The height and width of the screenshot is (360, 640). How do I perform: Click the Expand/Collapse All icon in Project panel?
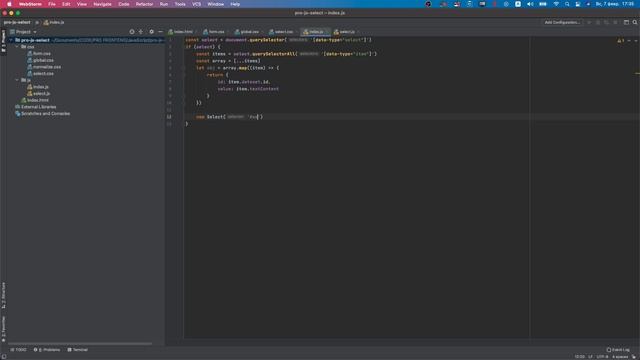coord(141,32)
